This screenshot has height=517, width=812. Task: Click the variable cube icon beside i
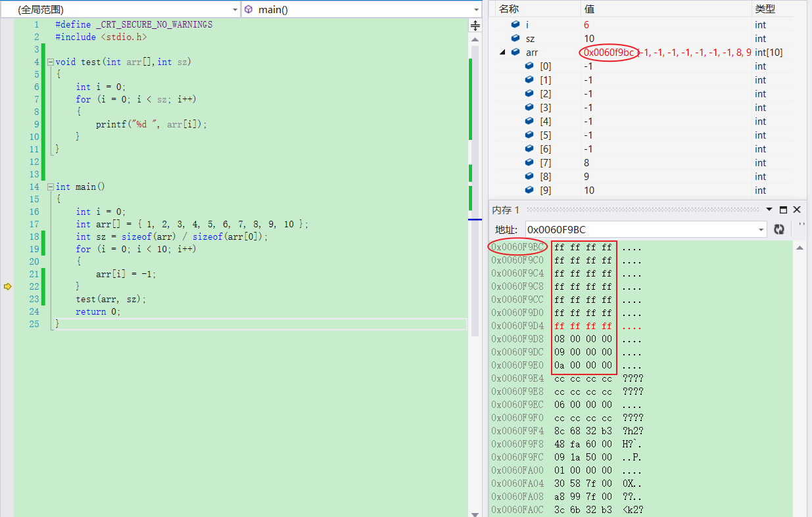(x=515, y=24)
